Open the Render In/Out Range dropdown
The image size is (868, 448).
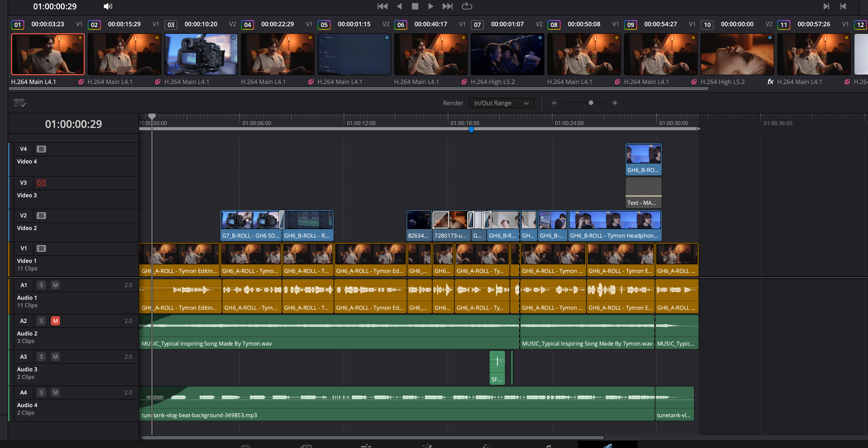click(x=501, y=103)
